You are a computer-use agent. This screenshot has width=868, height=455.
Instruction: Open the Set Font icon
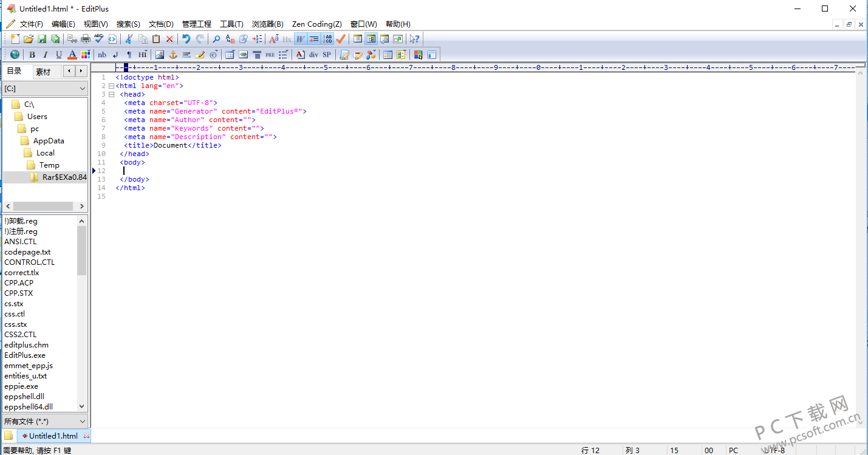pos(273,39)
